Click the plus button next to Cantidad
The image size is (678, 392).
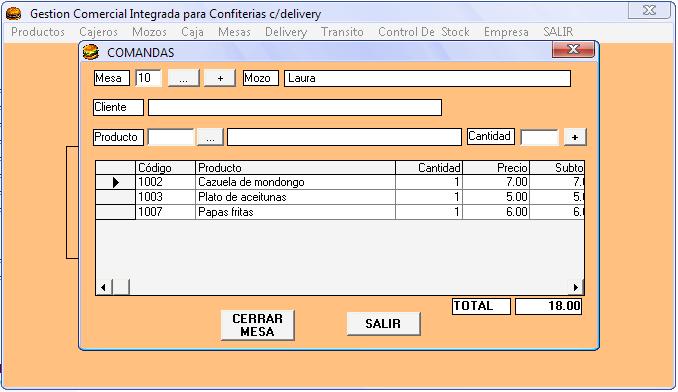[575, 137]
